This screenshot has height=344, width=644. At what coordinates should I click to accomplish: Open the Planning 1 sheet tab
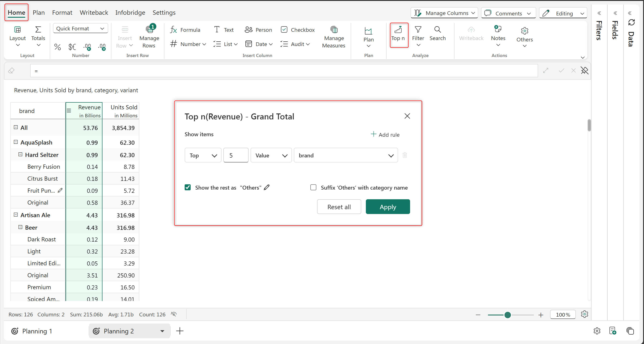click(x=37, y=331)
